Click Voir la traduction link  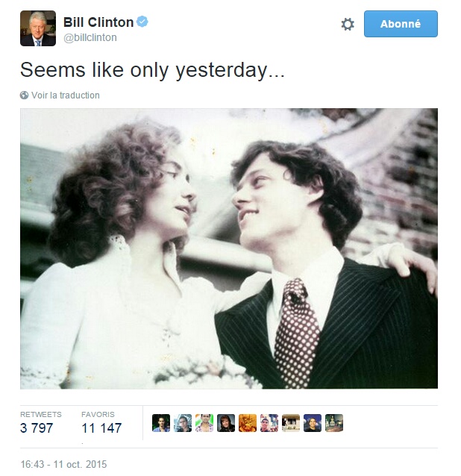tap(66, 95)
